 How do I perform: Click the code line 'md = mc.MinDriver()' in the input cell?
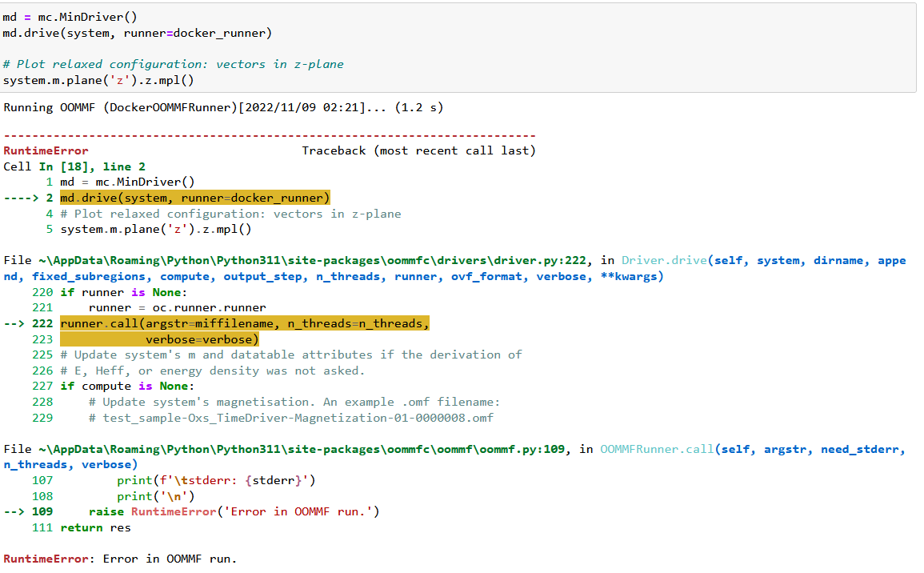click(70, 17)
